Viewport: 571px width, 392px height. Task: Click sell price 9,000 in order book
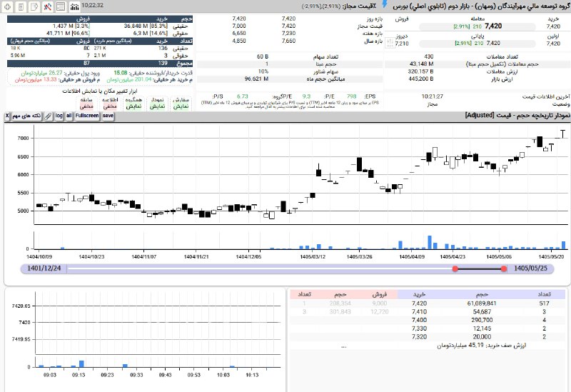(380, 303)
